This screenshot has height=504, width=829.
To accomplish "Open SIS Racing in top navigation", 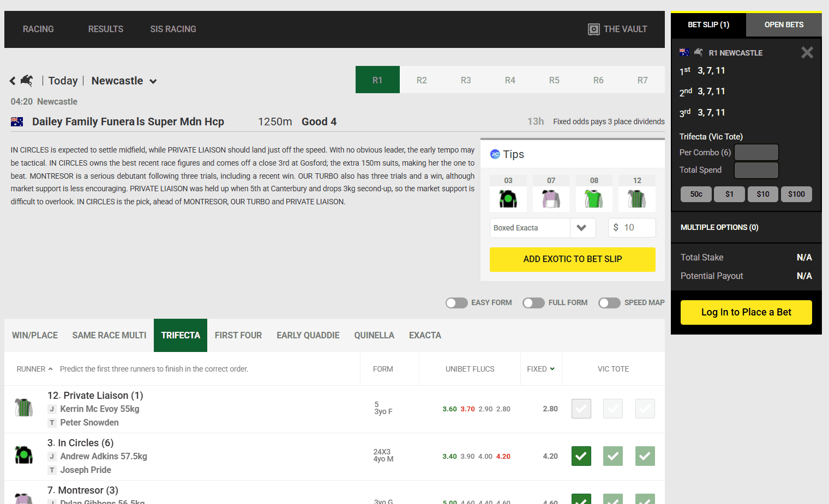I will 173,29.
